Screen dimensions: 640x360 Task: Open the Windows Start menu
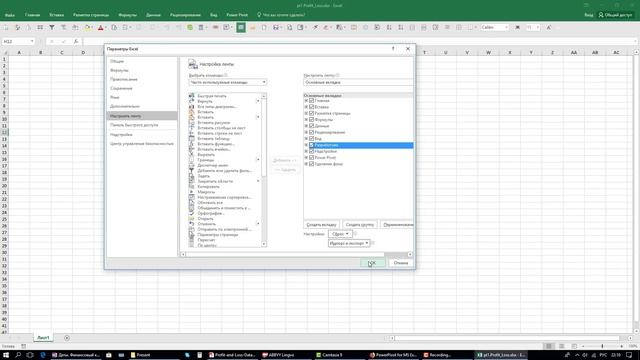pyautogui.click(x=6, y=355)
